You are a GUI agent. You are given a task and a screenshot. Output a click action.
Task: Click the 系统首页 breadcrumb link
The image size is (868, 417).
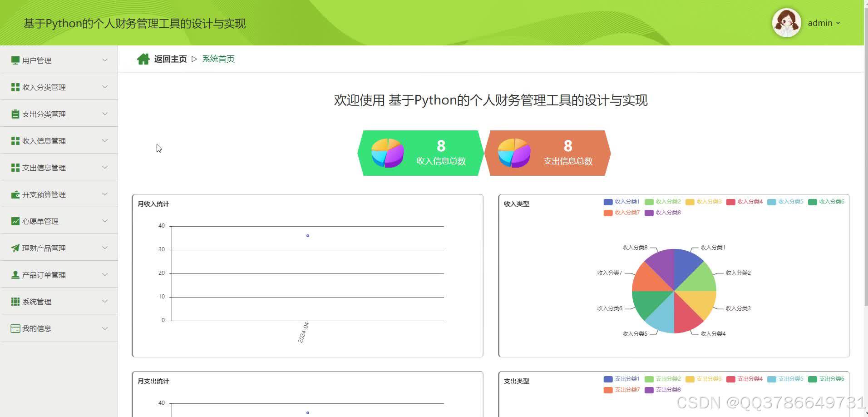click(x=218, y=59)
